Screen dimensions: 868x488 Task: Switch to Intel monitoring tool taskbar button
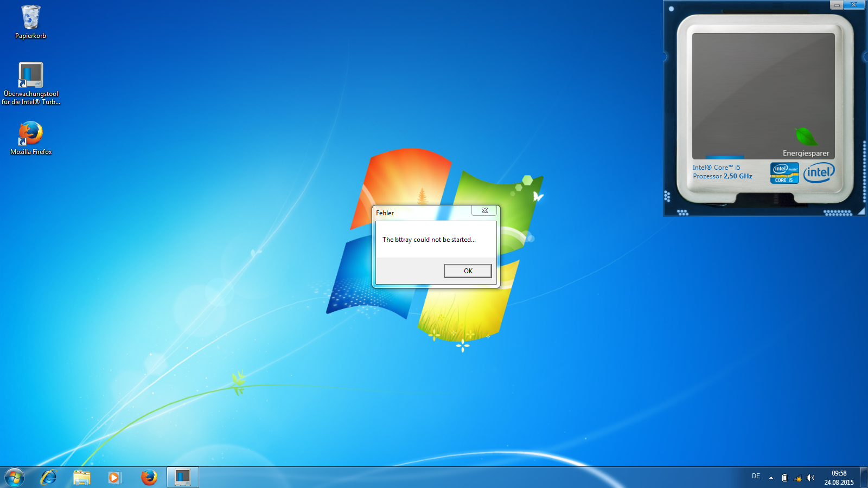[x=183, y=477]
